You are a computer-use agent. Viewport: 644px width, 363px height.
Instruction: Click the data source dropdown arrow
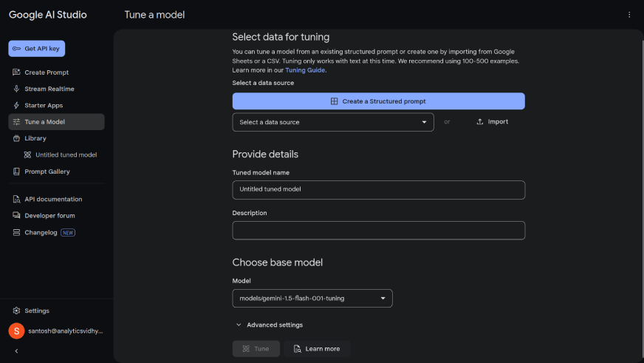click(424, 122)
